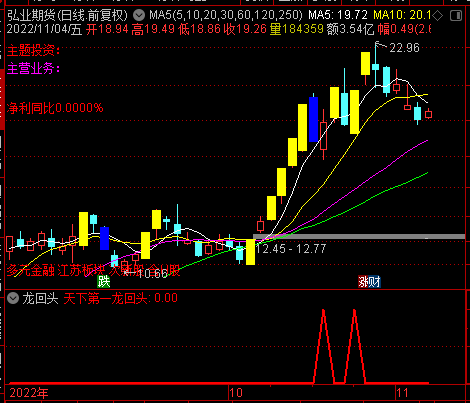Click the yellow MA10 value label
The height and width of the screenshot is (403, 470).
(x=402, y=15)
